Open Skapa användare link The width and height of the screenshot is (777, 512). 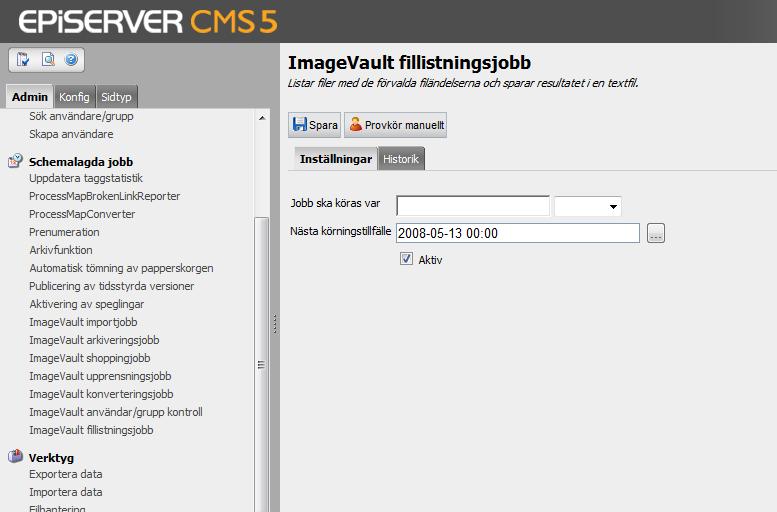coord(71,134)
